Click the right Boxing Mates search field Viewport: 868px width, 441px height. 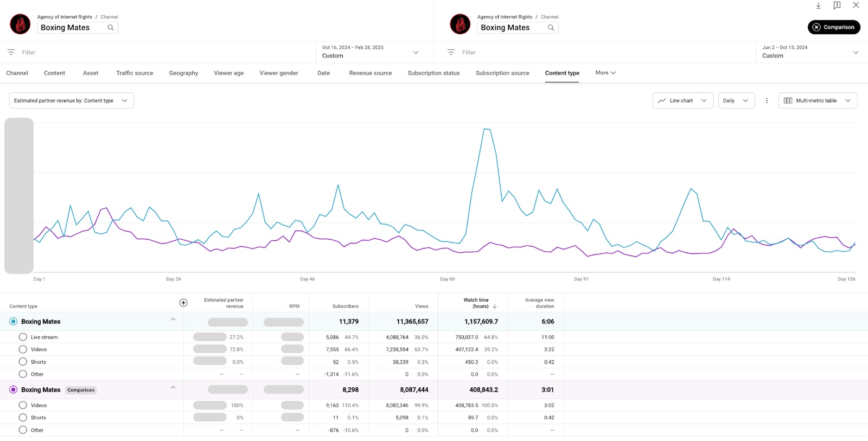[x=518, y=28]
